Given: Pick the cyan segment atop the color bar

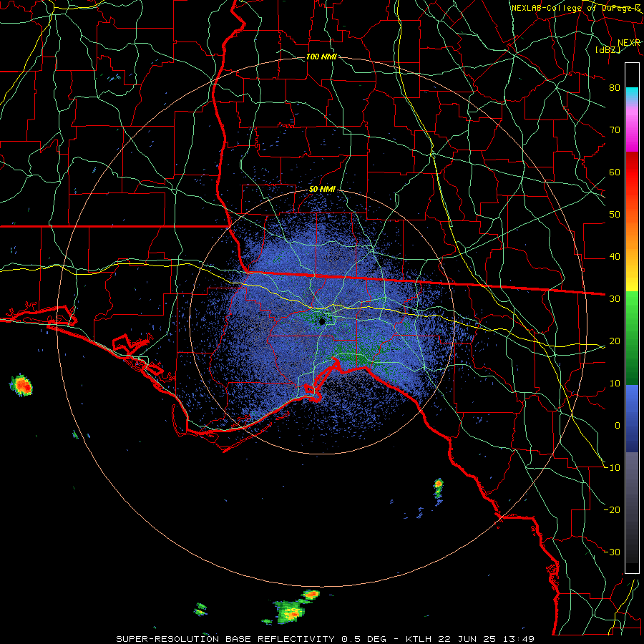Looking at the screenshot, I should pyautogui.click(x=632, y=94).
